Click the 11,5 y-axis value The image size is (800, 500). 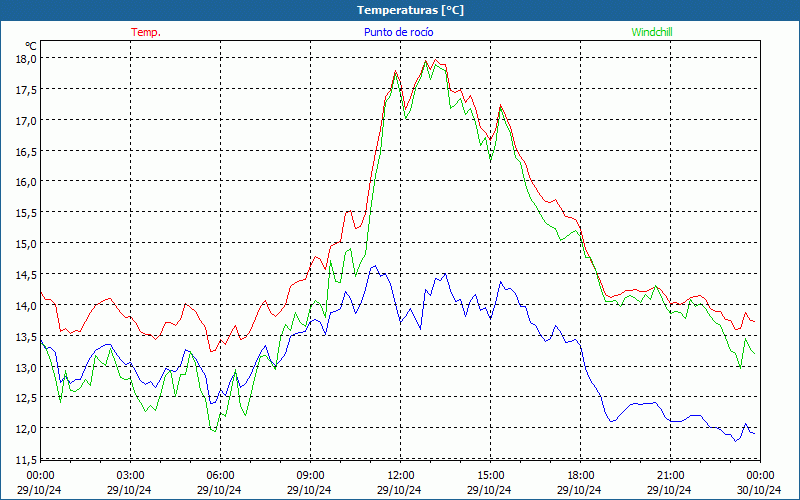(26, 460)
